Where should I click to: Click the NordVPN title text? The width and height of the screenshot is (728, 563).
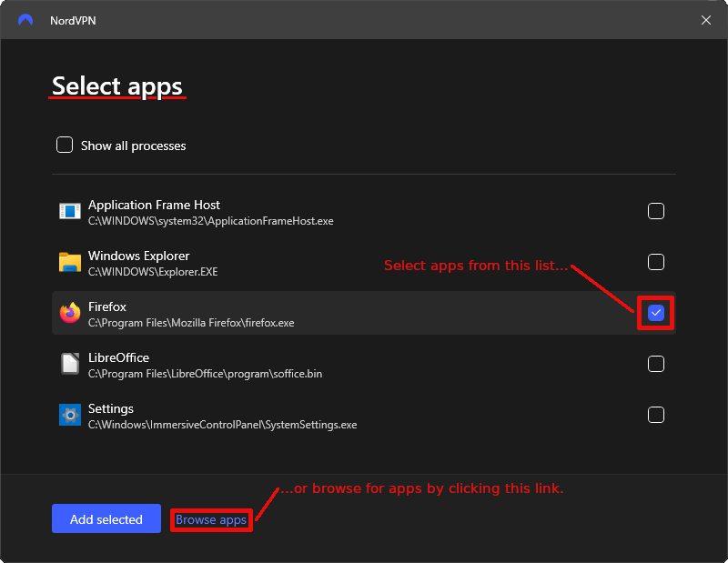[x=73, y=20]
